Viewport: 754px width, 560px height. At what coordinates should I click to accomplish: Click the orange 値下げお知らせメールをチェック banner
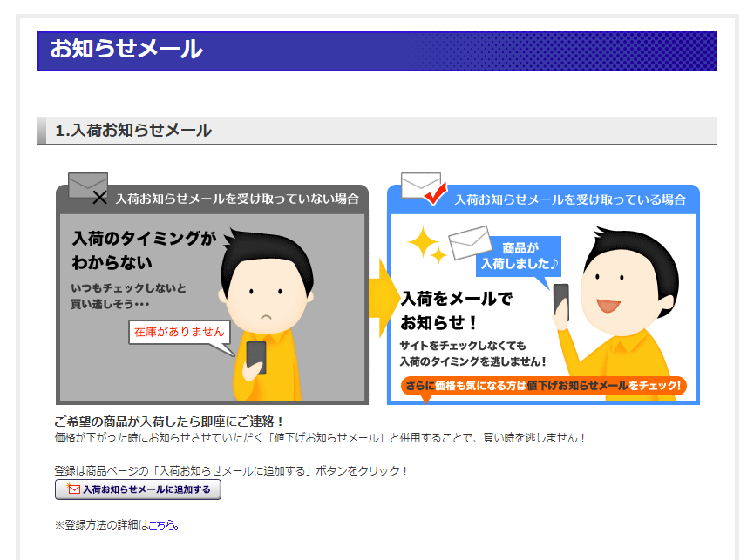(543, 386)
